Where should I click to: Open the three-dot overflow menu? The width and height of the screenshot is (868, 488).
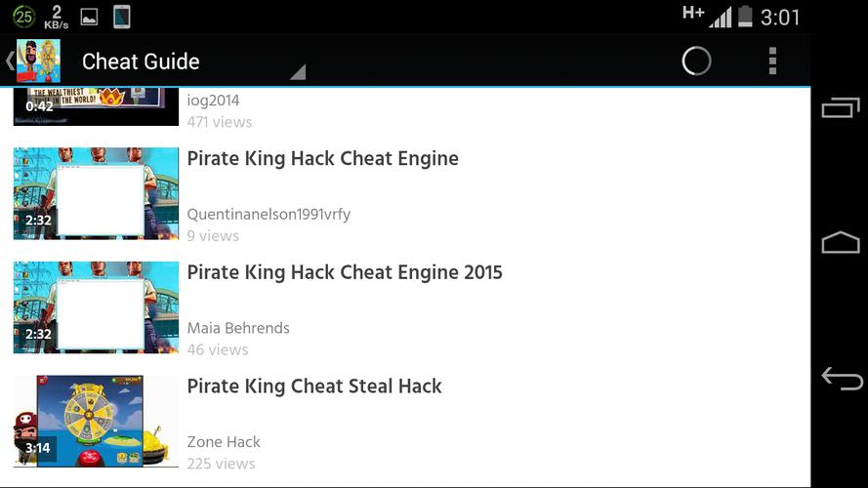772,61
